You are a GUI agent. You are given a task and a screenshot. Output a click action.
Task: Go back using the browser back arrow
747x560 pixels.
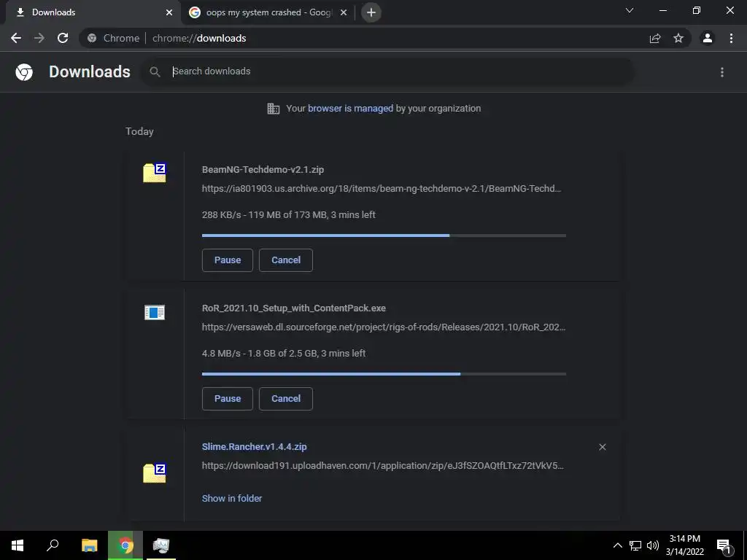(16, 38)
